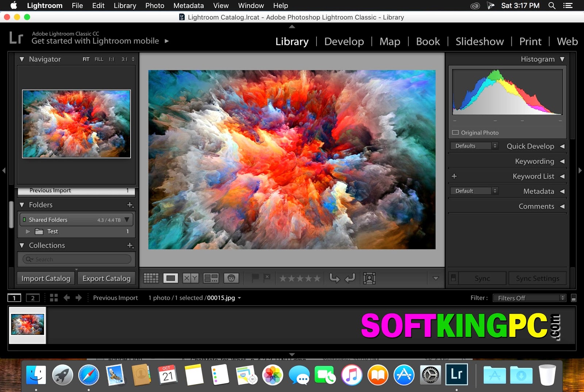Open Quick Develop Defaults preset dropdown

pyautogui.click(x=474, y=146)
